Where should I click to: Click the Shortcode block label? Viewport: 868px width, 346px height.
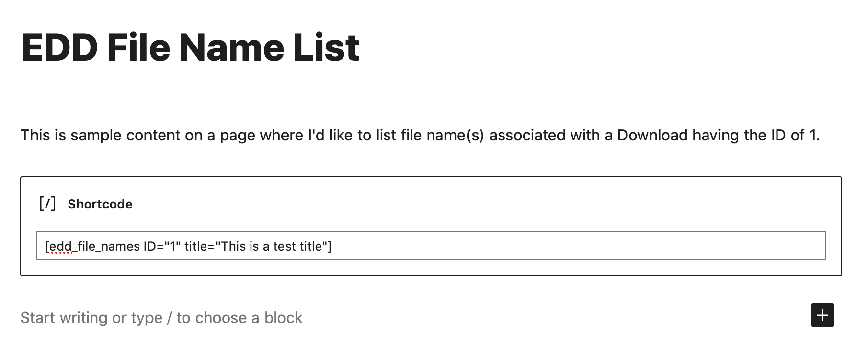(x=100, y=204)
